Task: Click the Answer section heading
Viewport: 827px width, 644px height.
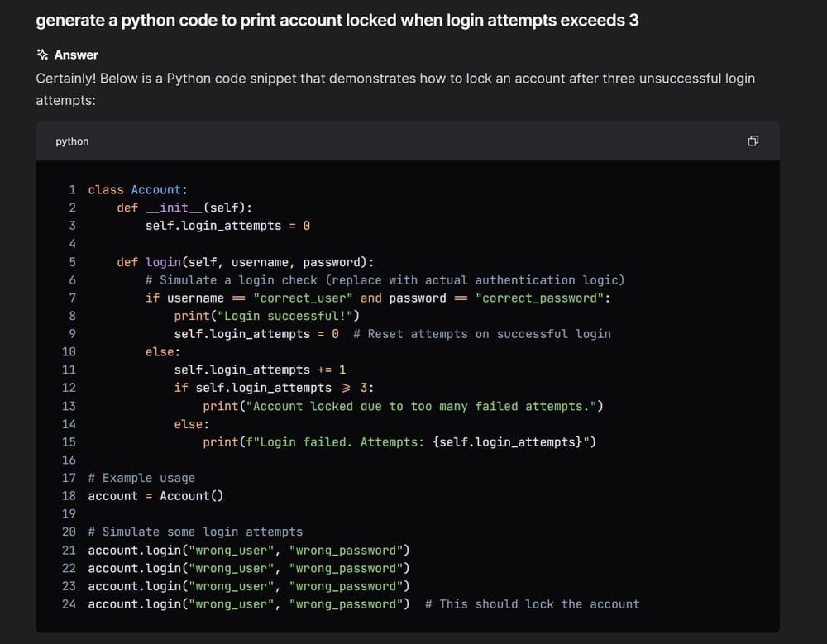Action: coord(76,55)
